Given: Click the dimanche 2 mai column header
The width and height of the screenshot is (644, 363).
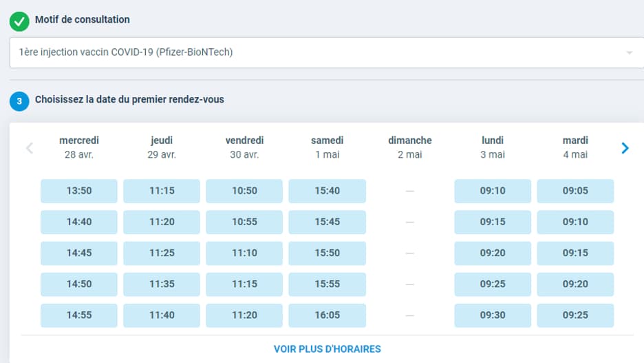Looking at the screenshot, I should 410,147.
